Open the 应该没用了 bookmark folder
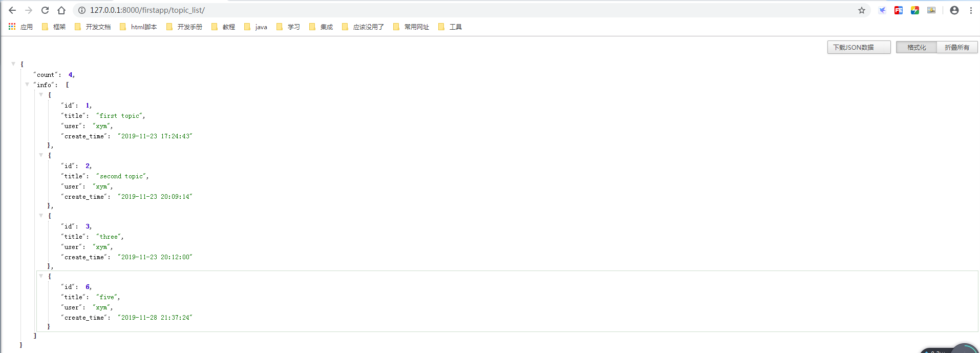The width and height of the screenshot is (980, 353). 363,27
